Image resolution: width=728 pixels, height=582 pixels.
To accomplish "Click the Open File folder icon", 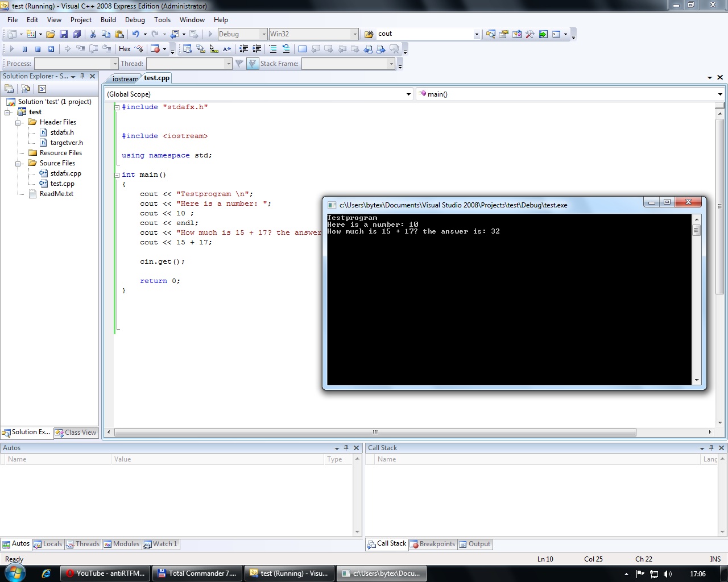I will click(x=51, y=34).
